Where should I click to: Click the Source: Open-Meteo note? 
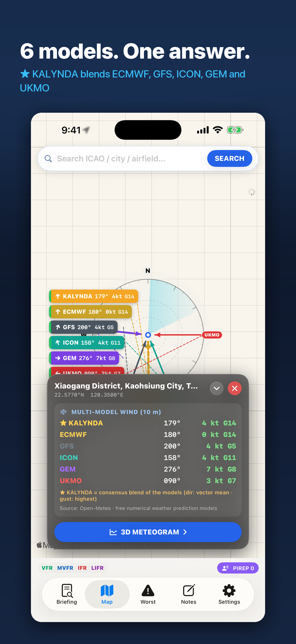click(x=138, y=508)
